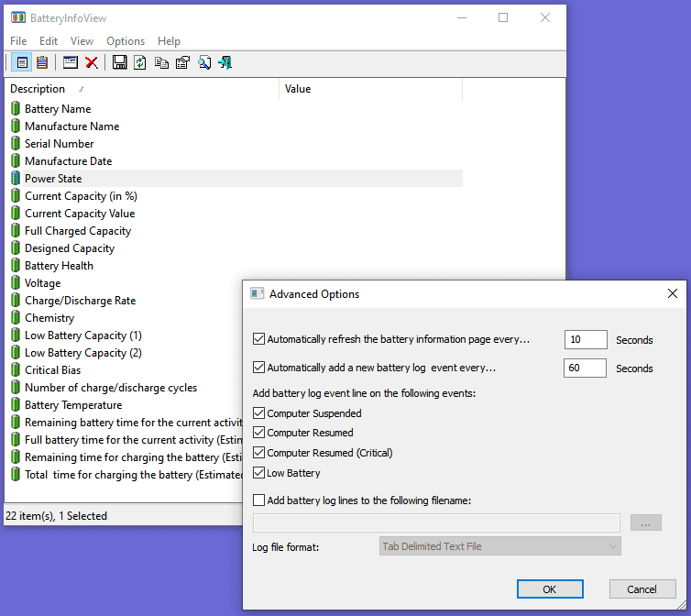Switch to Battery Log view clipboard icon

[x=42, y=62]
